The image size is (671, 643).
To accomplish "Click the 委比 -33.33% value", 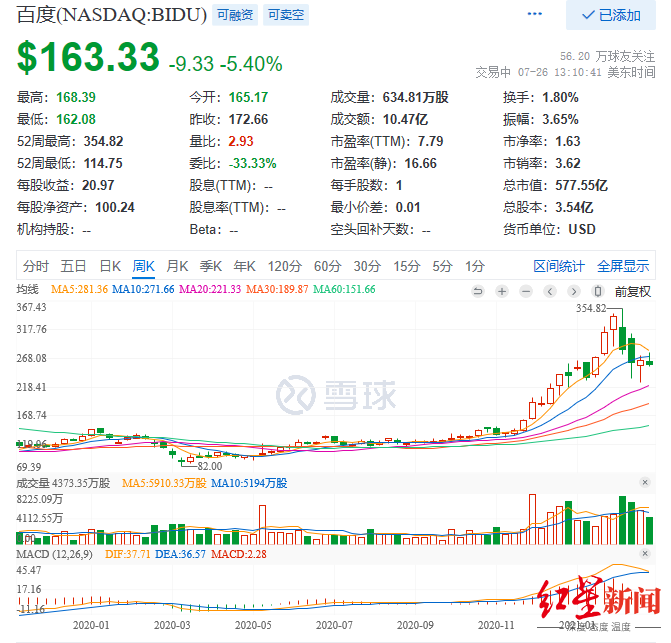I will 252,163.
